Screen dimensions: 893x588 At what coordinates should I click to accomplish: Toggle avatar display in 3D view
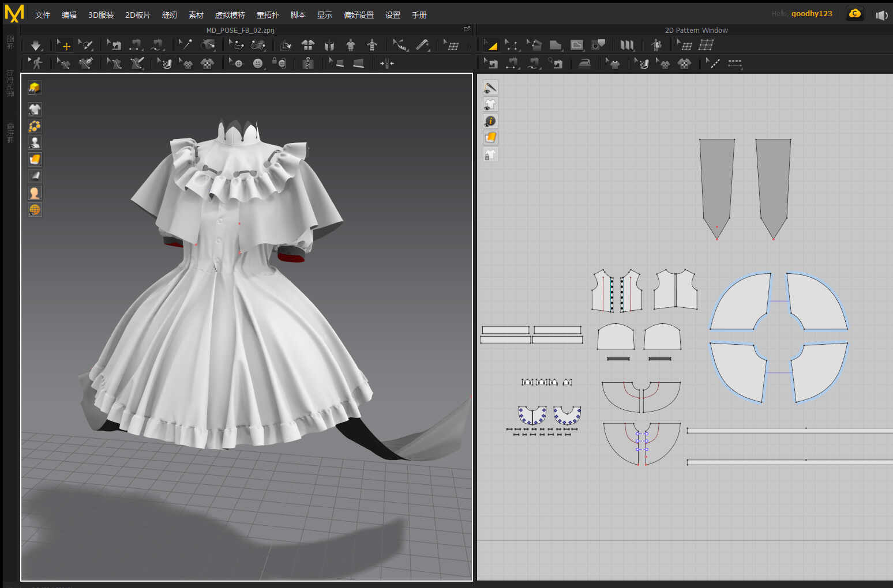pyautogui.click(x=35, y=143)
